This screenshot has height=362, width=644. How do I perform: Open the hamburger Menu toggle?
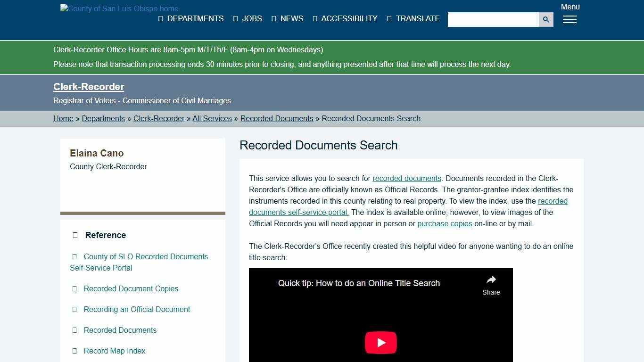(570, 20)
